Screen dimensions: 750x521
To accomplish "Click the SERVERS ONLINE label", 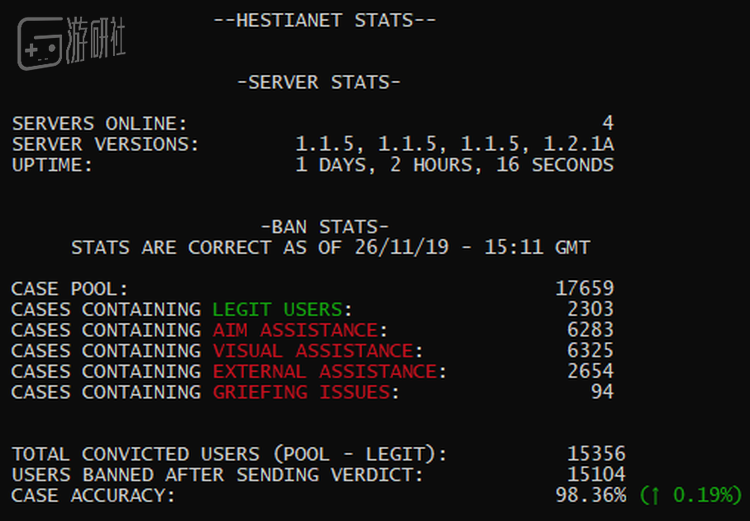I will [x=99, y=124].
